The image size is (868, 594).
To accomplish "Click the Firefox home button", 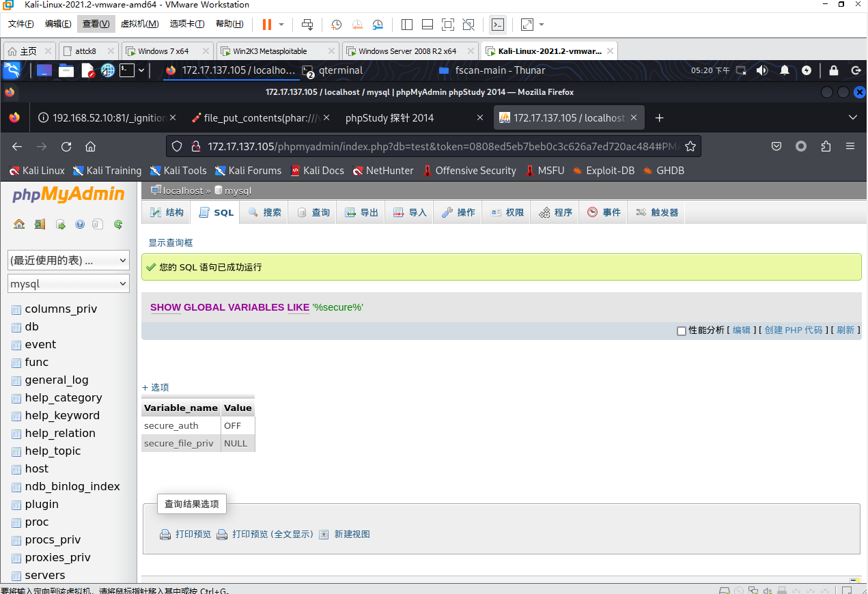I will click(x=90, y=146).
